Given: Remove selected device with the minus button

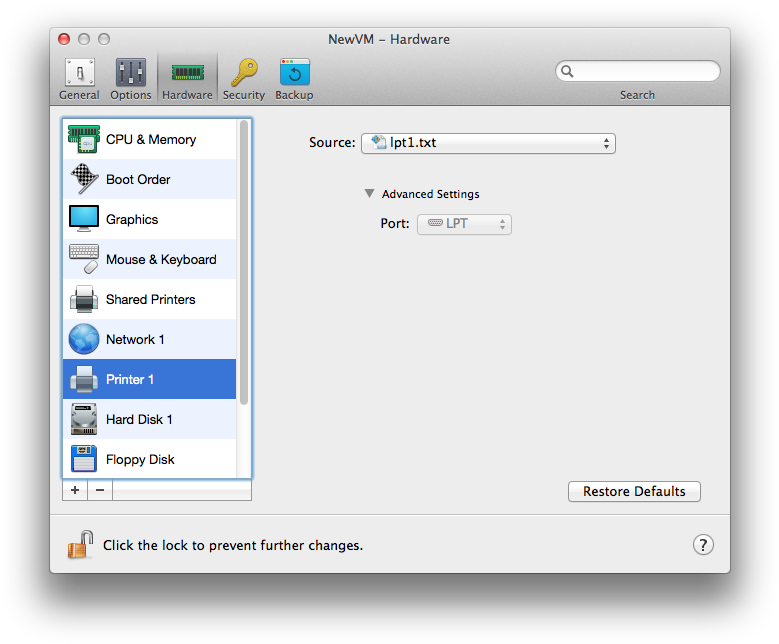Looking at the screenshot, I should pyautogui.click(x=99, y=491).
